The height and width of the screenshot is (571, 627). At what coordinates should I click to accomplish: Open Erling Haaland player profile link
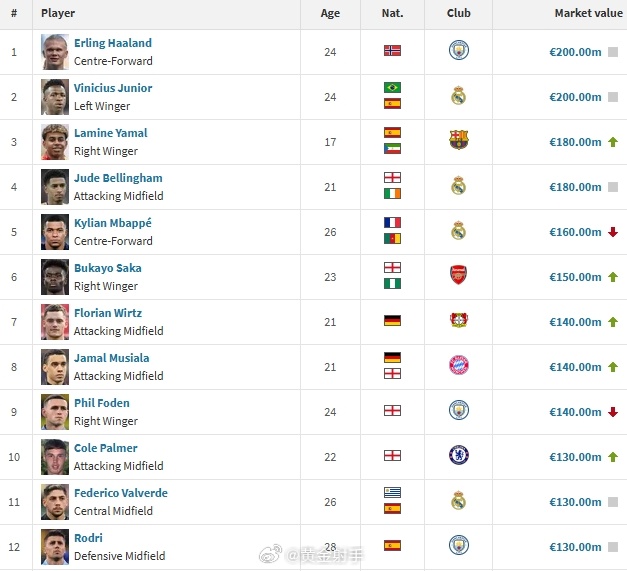tap(113, 43)
